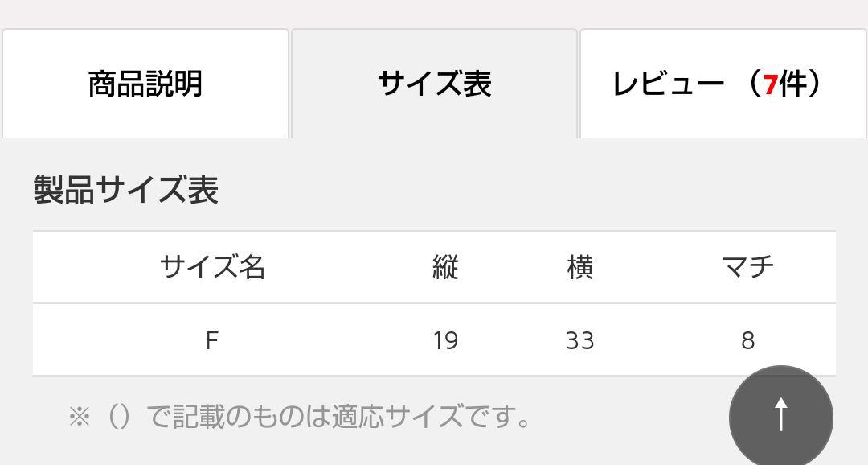Select the F size data row
This screenshot has height=465, width=868.
[x=435, y=339]
